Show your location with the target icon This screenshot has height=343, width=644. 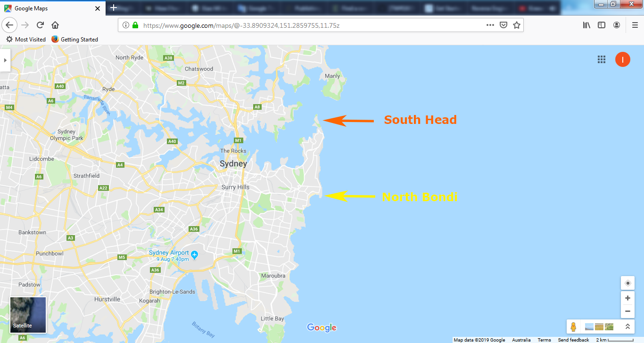(x=627, y=283)
